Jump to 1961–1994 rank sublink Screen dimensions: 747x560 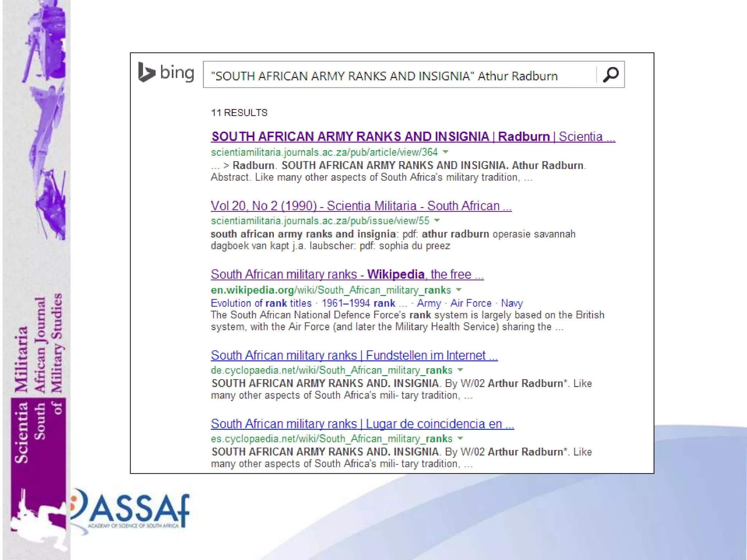click(358, 303)
